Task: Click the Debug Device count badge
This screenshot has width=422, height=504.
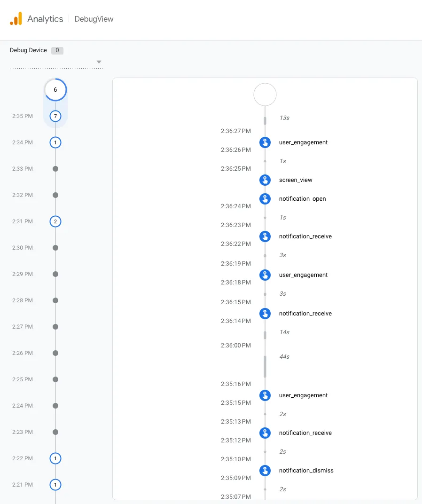Action: (57, 50)
